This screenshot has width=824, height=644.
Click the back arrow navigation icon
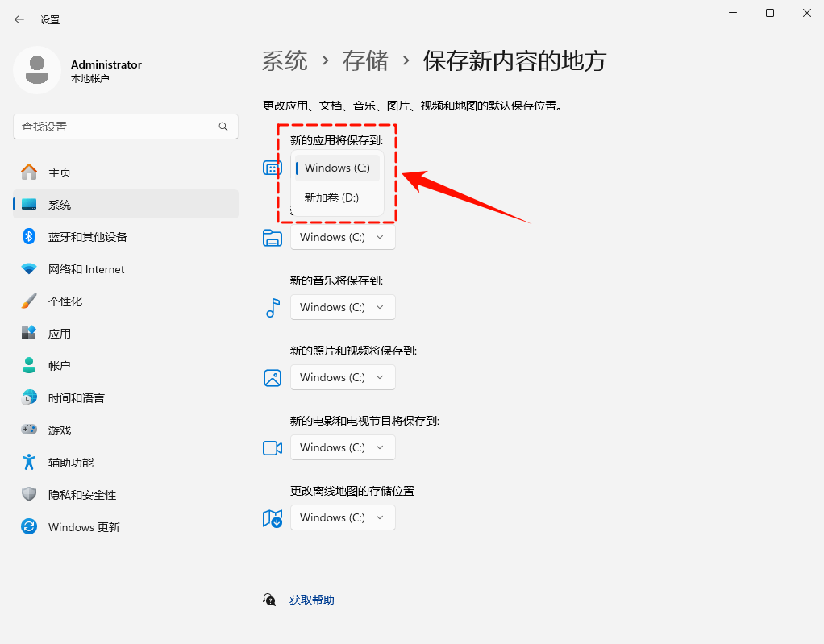(x=18, y=19)
